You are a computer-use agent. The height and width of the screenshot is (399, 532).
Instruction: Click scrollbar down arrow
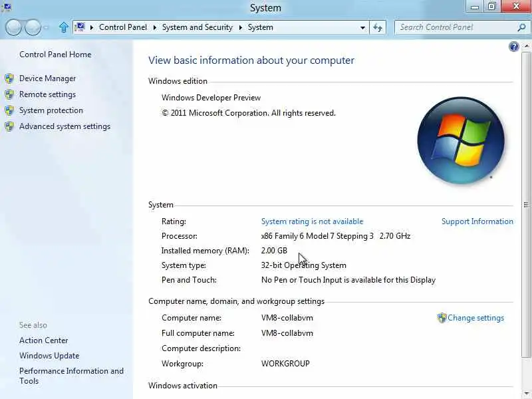(x=526, y=394)
